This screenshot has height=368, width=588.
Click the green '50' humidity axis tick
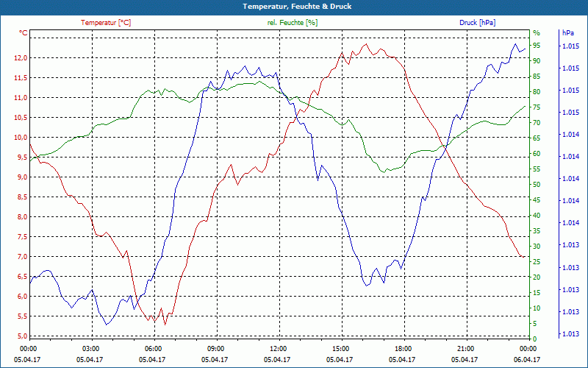point(537,185)
